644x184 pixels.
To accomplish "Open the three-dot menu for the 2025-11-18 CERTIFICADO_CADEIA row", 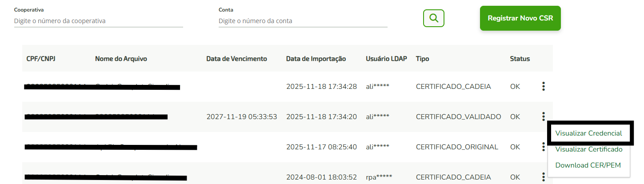I will 543,87.
